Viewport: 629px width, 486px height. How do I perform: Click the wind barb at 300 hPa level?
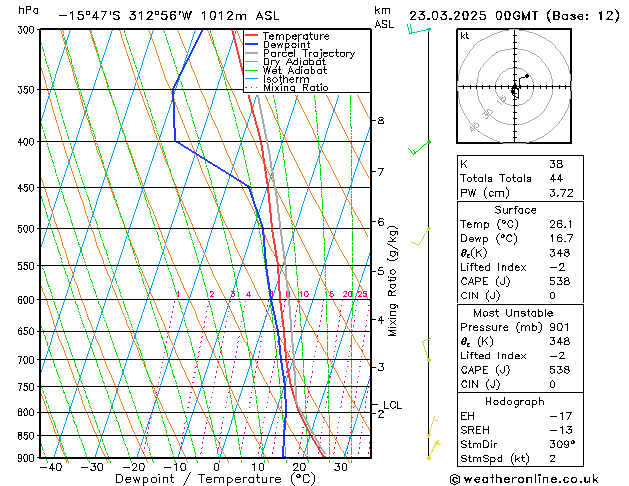[418, 29]
